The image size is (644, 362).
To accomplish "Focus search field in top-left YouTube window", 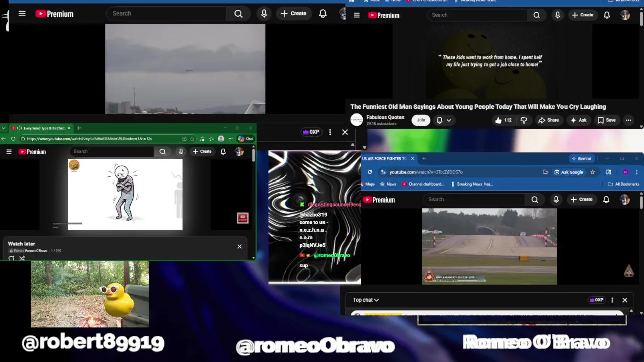I will coord(167,14).
